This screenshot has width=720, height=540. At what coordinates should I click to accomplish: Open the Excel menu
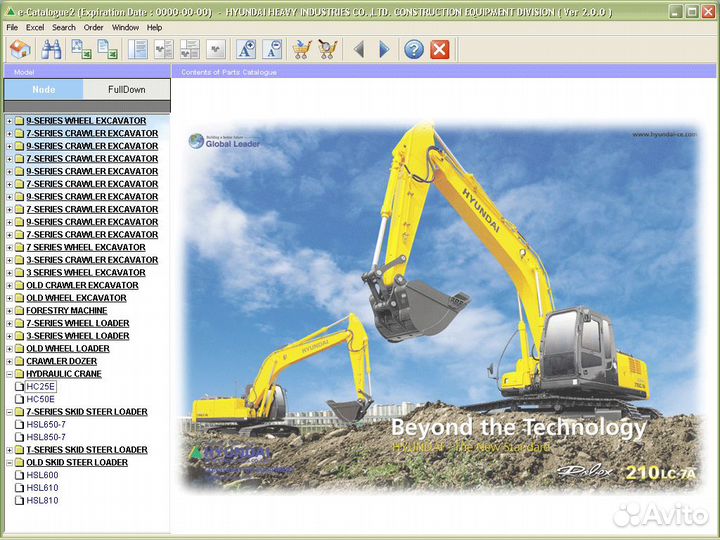(35, 28)
